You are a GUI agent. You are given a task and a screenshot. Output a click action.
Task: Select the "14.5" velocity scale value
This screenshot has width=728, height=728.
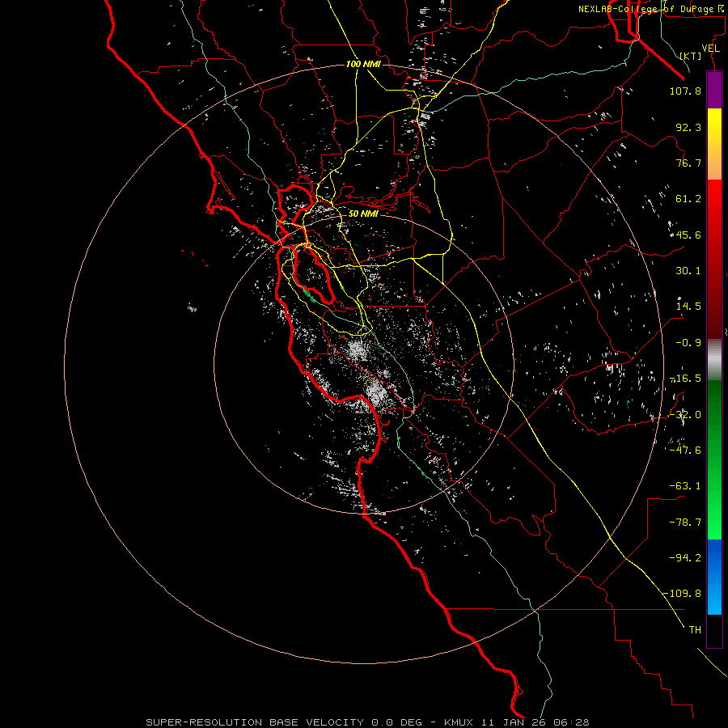tap(688, 307)
